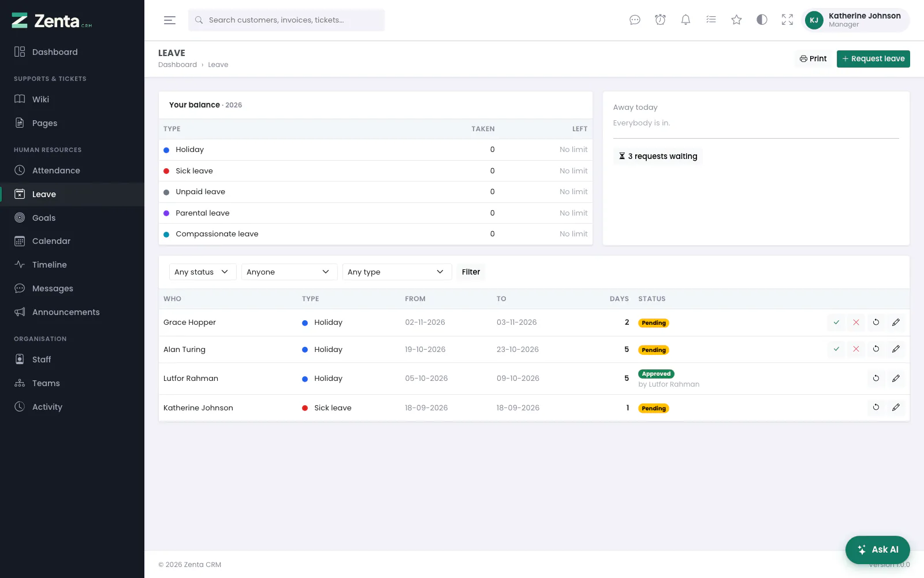Click the Dashboard breadcrumb link
The height and width of the screenshot is (578, 924).
click(x=177, y=65)
